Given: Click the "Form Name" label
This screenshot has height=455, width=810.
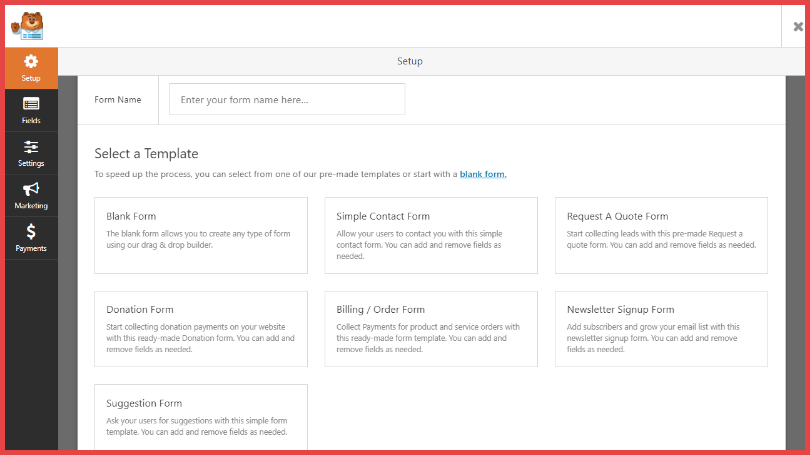Looking at the screenshot, I should tap(118, 100).
